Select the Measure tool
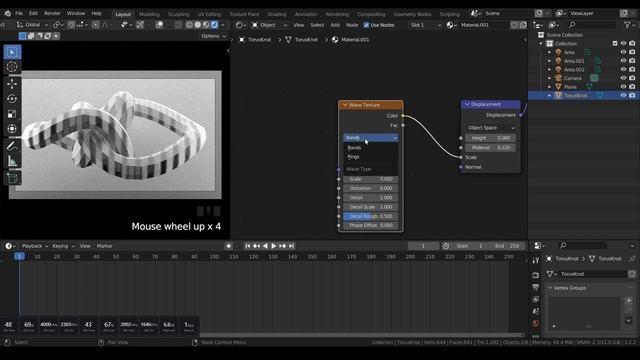 12,161
